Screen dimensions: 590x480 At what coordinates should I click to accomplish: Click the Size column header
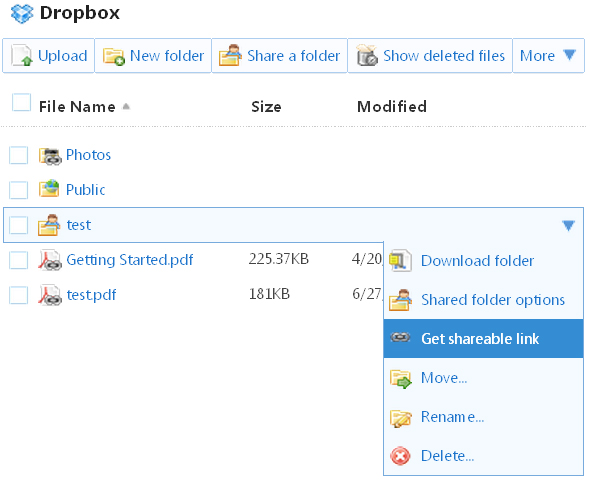[x=266, y=107]
